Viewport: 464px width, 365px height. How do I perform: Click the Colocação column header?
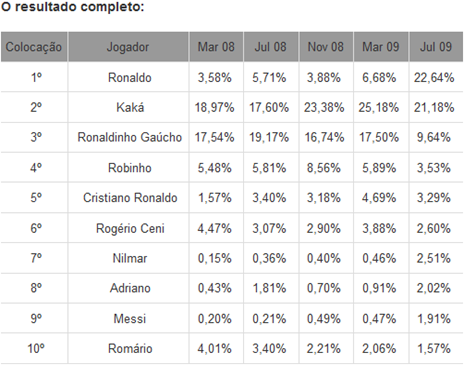(34, 47)
